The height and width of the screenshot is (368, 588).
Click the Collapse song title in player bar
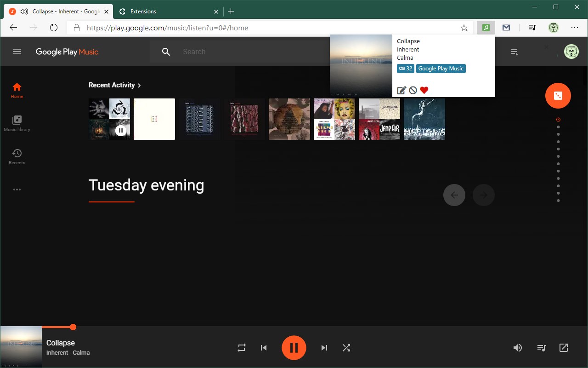[x=61, y=343]
